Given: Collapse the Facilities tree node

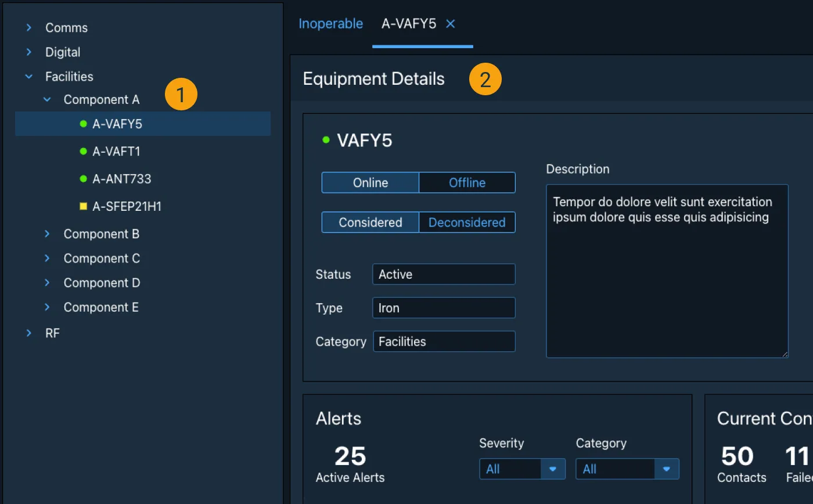Looking at the screenshot, I should [x=29, y=77].
